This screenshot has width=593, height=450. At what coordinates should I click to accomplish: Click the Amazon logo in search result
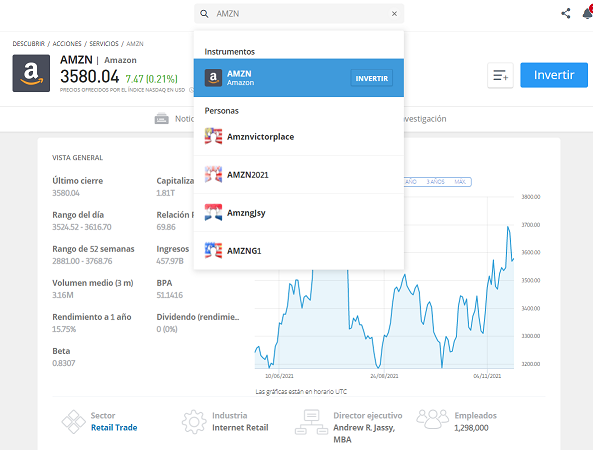click(213, 78)
